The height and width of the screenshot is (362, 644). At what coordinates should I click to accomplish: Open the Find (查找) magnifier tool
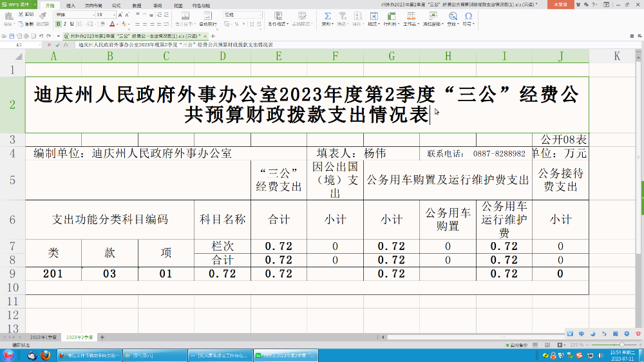click(452, 15)
